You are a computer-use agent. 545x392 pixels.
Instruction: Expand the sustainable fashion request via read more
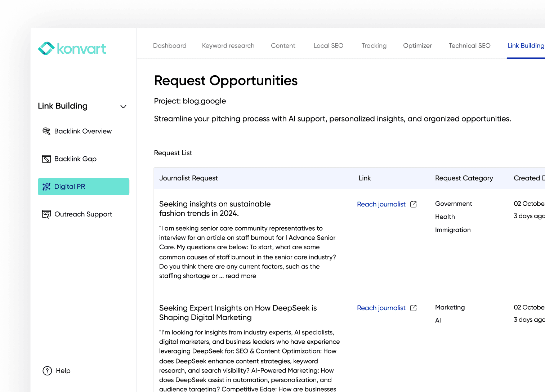(241, 276)
